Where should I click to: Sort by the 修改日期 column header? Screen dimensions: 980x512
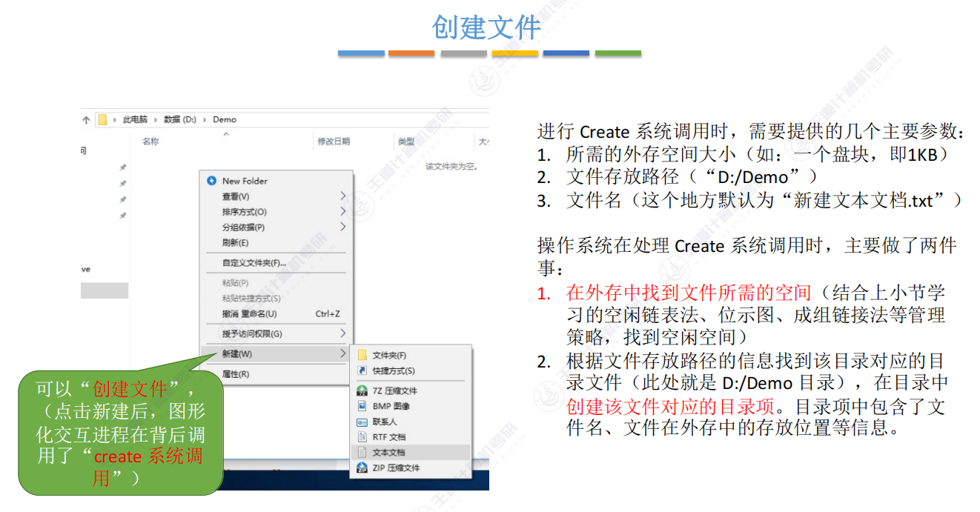click(x=333, y=142)
